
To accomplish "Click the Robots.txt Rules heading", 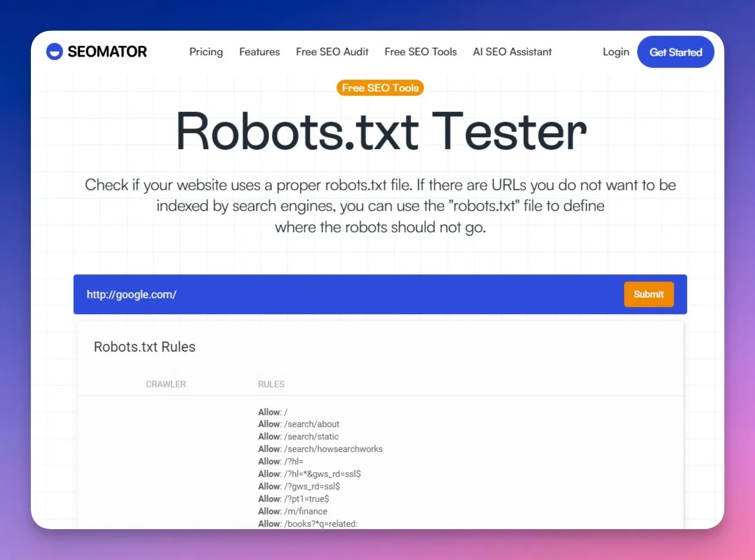I will [x=144, y=347].
